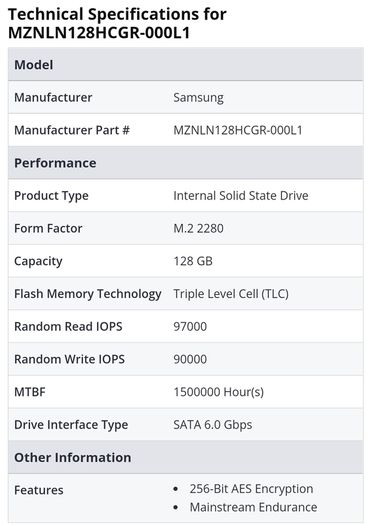This screenshot has width=375, height=525.
Task: Click the SATA 6.0 Gbps interface value
Action: pos(213,425)
